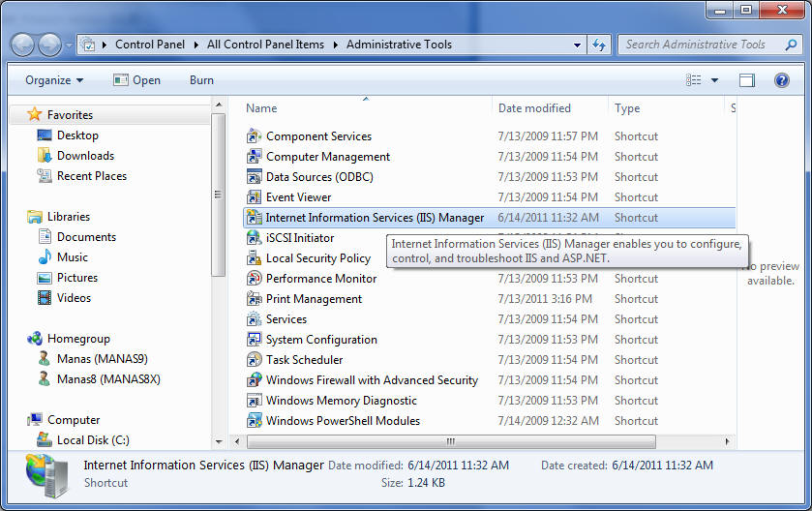Click the IIS Manager shortcut icon in list
The height and width of the screenshot is (511, 812).
coord(254,218)
